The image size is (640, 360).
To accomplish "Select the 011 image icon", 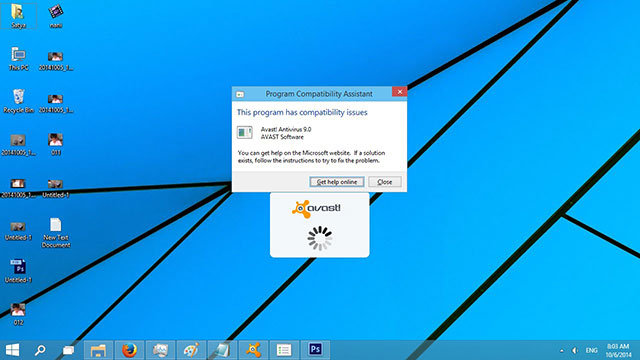I will click(x=56, y=144).
